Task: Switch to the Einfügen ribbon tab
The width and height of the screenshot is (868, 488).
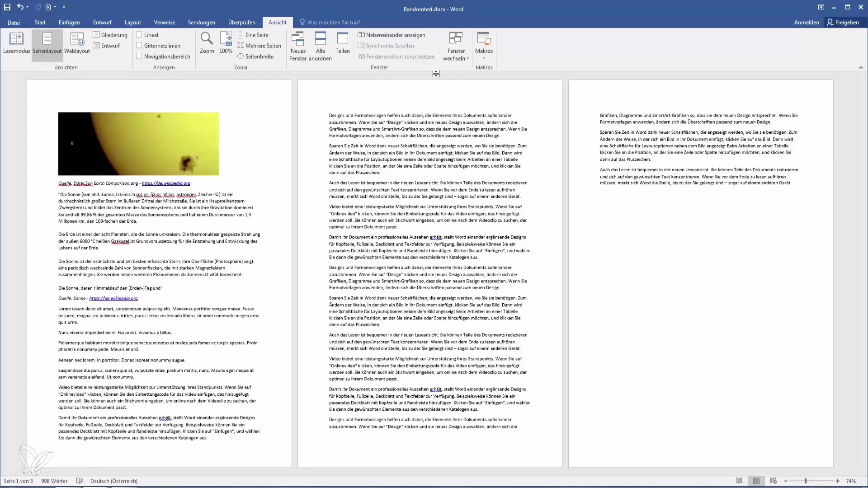Action: click(69, 22)
